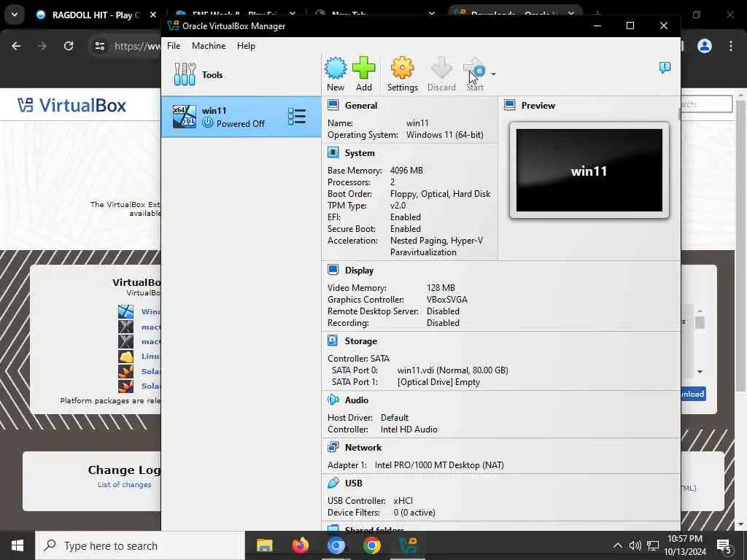Click the General section icon
This screenshot has height=560, width=747.
[333, 105]
